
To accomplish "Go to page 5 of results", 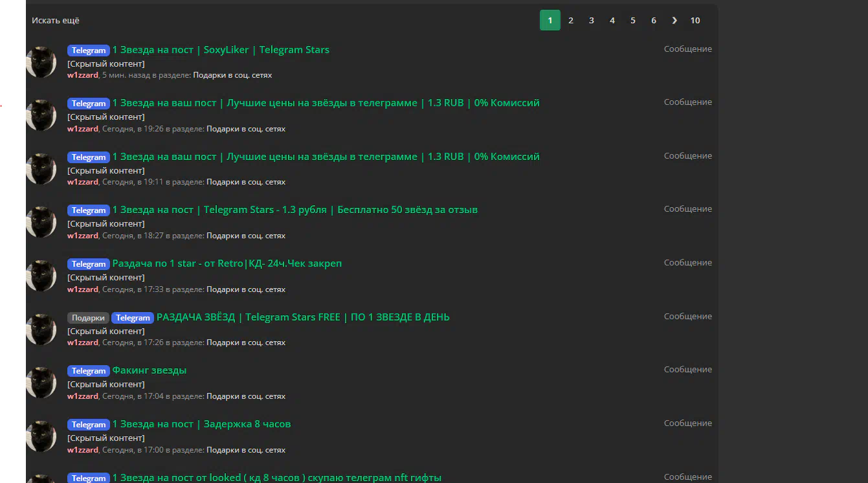I will tap(633, 20).
